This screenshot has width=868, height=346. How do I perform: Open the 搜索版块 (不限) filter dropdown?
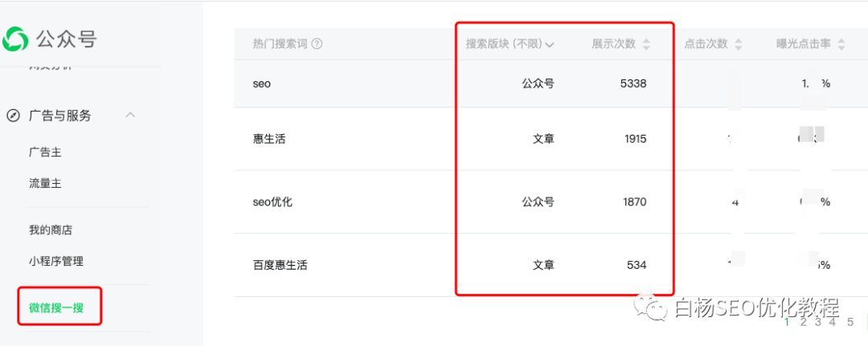pyautogui.click(x=510, y=45)
